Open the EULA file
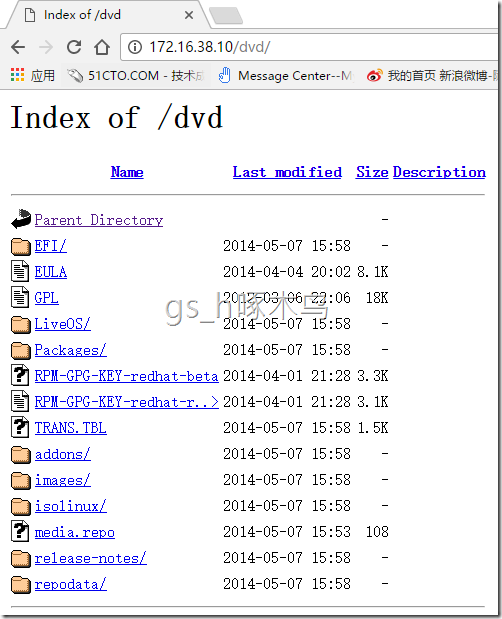The width and height of the screenshot is (502, 619). 51,272
